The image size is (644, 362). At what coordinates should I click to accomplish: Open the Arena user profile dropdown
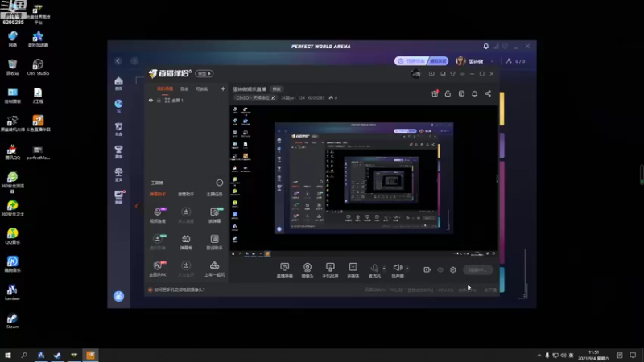point(475,61)
